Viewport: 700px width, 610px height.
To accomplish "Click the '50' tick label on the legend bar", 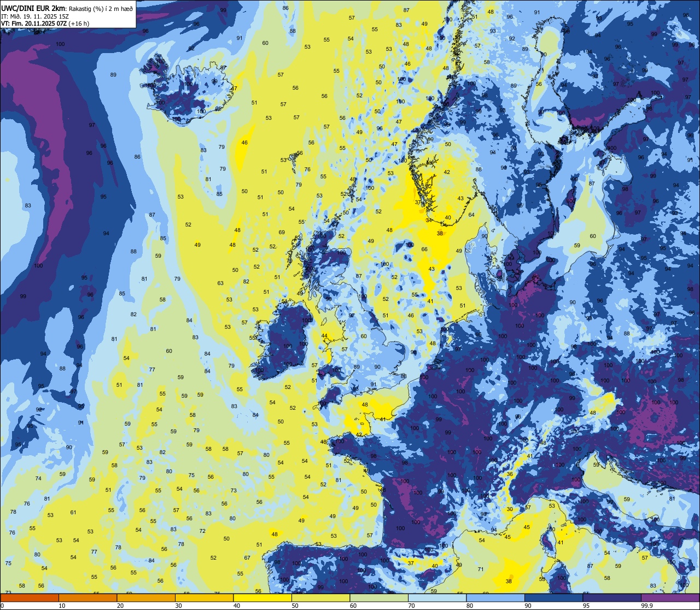I will pyautogui.click(x=295, y=606).
